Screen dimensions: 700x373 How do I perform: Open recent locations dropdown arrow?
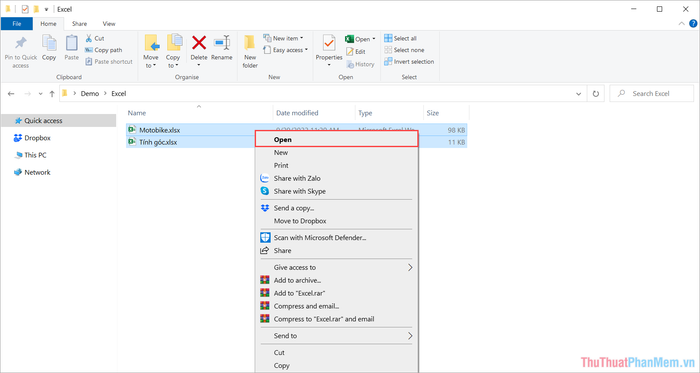click(40, 94)
